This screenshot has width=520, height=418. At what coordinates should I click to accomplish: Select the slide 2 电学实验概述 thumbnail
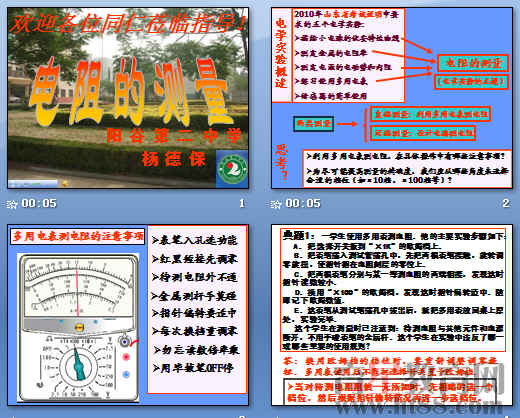pyautogui.click(x=392, y=98)
